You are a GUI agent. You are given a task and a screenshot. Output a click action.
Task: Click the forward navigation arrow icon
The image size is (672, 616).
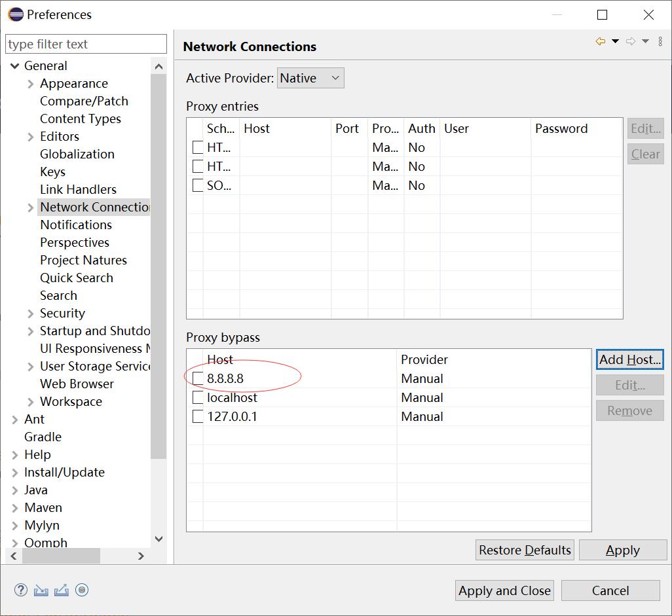point(631,41)
